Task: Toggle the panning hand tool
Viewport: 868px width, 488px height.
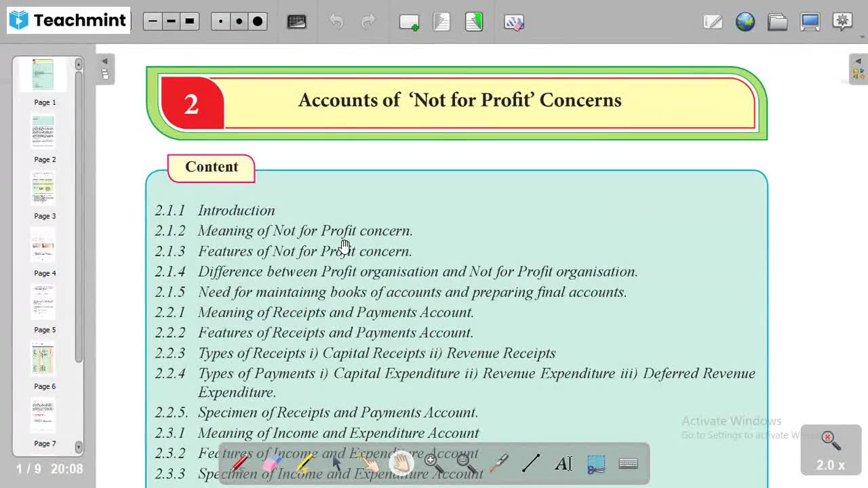Action: [401, 463]
